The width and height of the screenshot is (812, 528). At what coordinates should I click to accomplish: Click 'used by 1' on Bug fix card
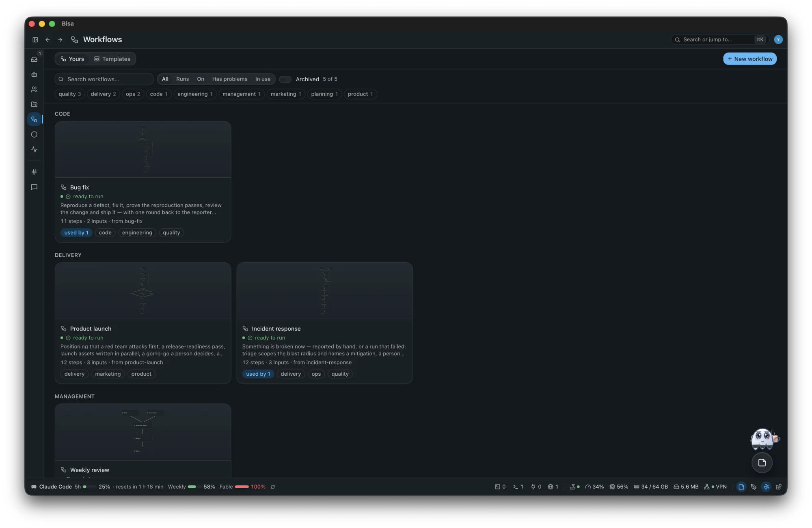coord(76,233)
